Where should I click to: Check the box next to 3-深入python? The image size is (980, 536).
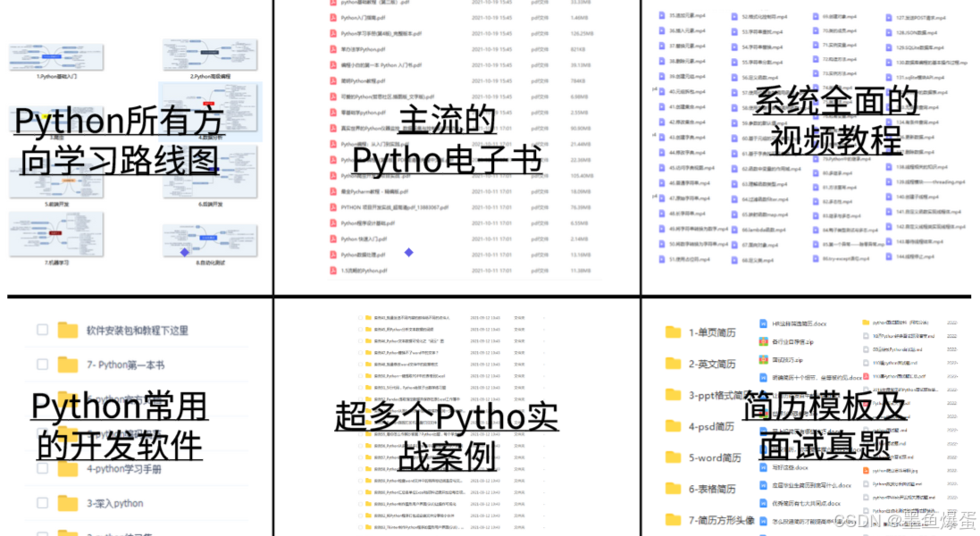pyautogui.click(x=41, y=503)
